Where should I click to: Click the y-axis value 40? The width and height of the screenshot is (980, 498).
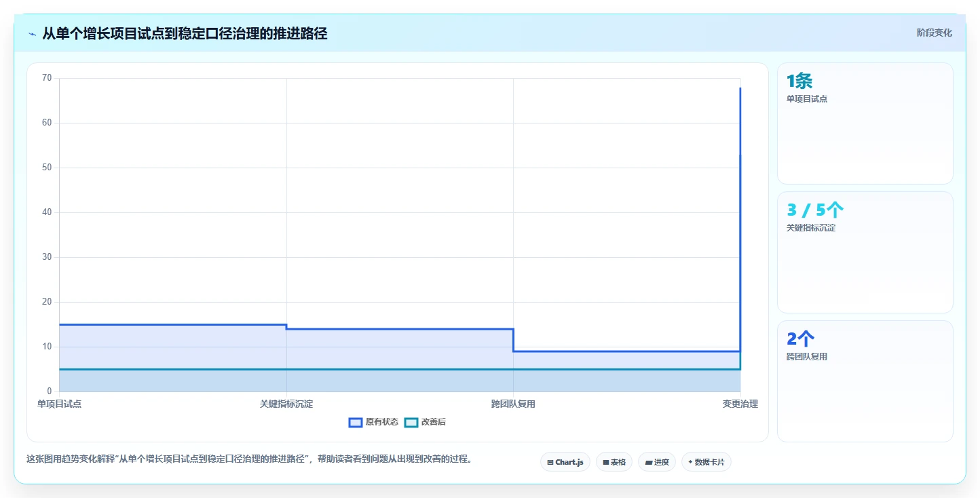tap(47, 212)
